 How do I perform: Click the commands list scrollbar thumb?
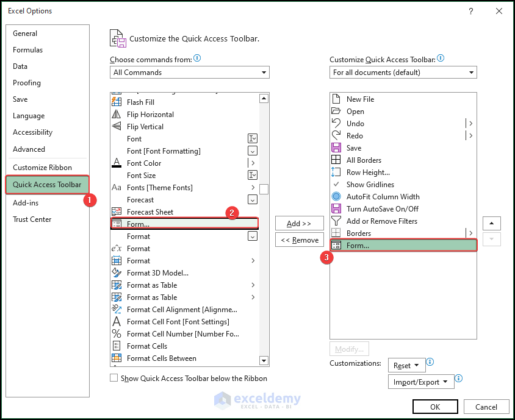264,189
